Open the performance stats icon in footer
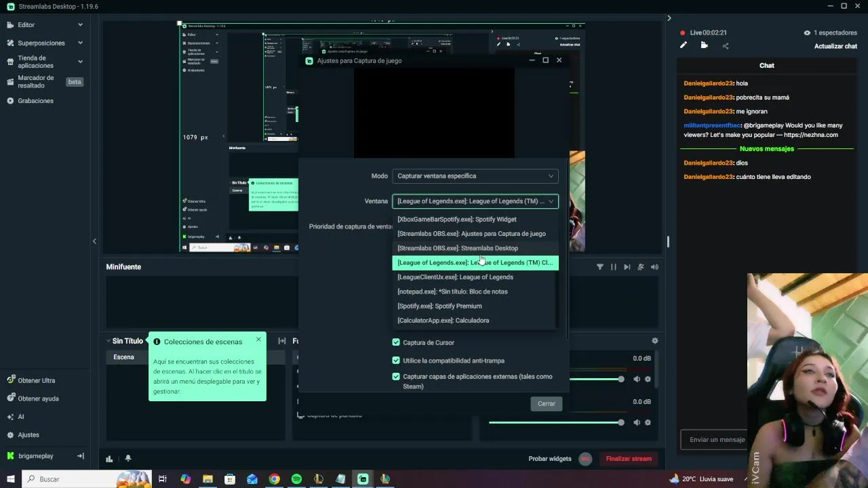868x488 pixels. click(x=109, y=459)
